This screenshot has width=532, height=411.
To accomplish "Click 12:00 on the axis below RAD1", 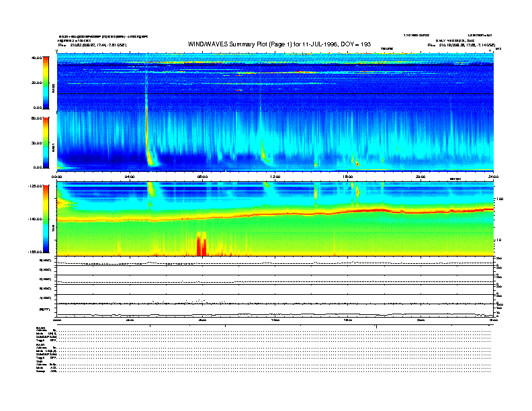I will pos(275,177).
